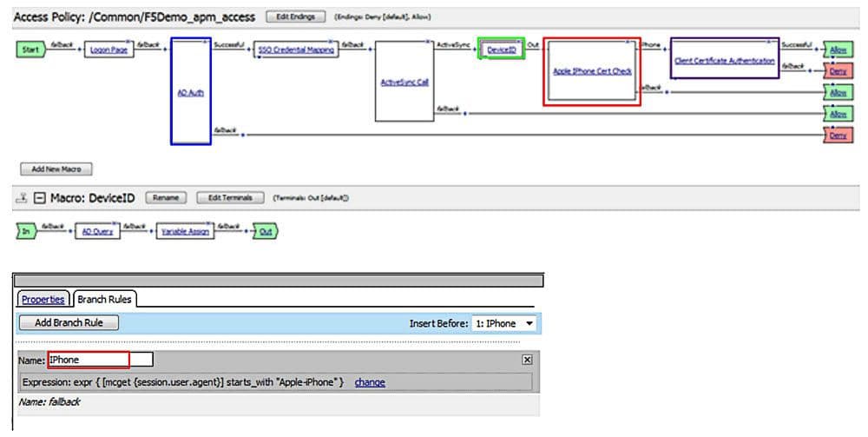The height and width of the screenshot is (437, 868).
Task: Open the Insert Before dropdown
Action: click(503, 323)
